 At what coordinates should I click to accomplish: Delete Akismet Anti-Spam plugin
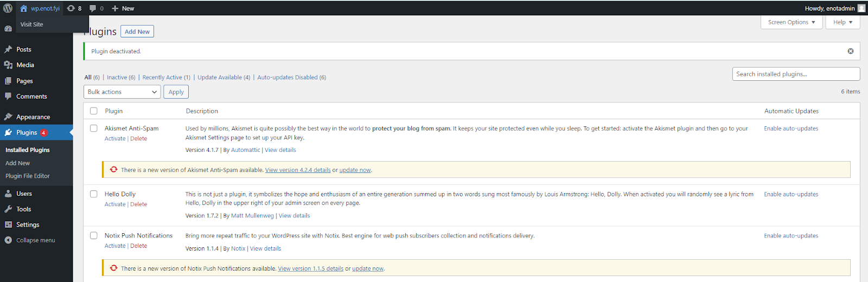(x=139, y=139)
